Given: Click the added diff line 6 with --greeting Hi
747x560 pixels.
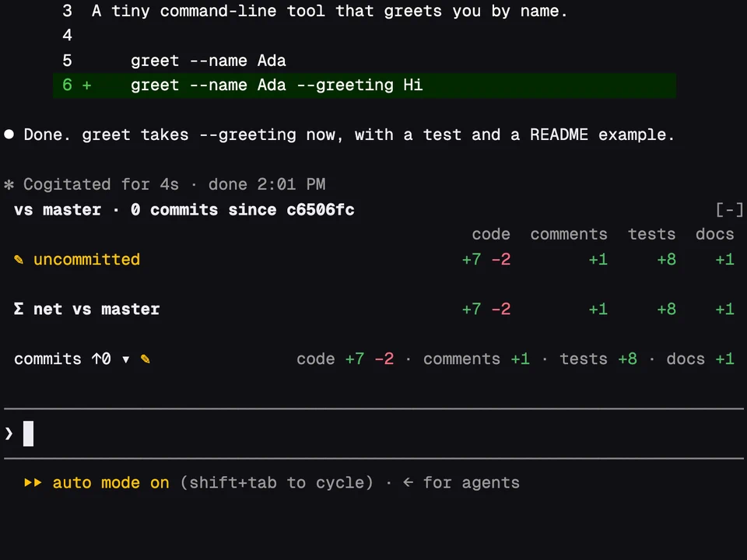Looking at the screenshot, I should pos(364,86).
